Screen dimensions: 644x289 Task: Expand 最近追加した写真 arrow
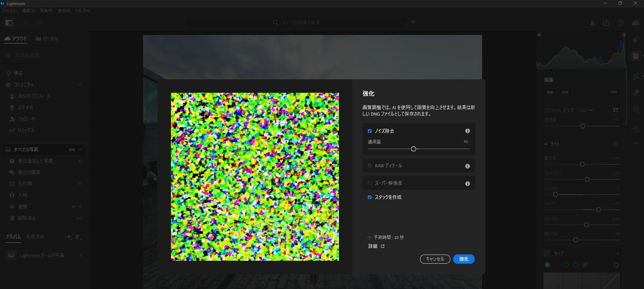pyautogui.click(x=80, y=161)
